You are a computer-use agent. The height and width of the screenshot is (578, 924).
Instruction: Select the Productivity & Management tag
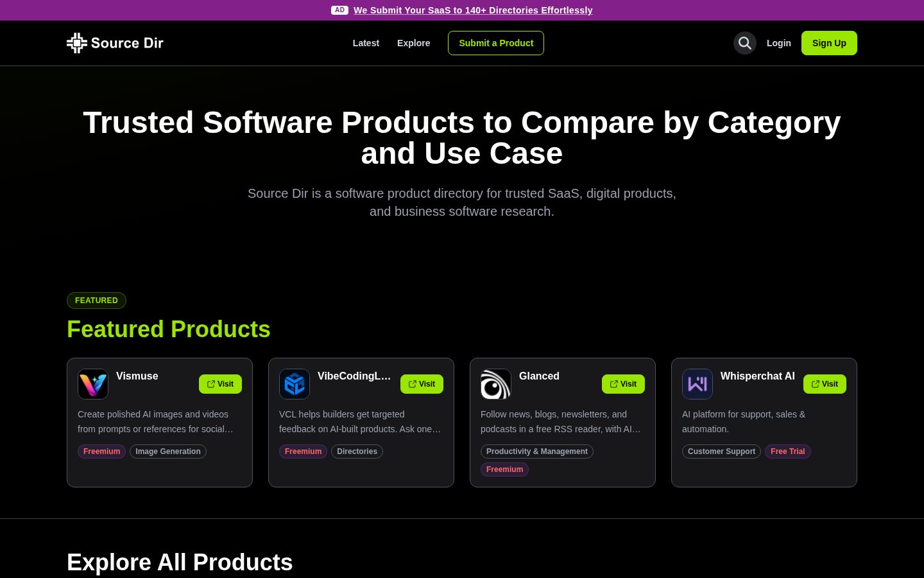(537, 451)
